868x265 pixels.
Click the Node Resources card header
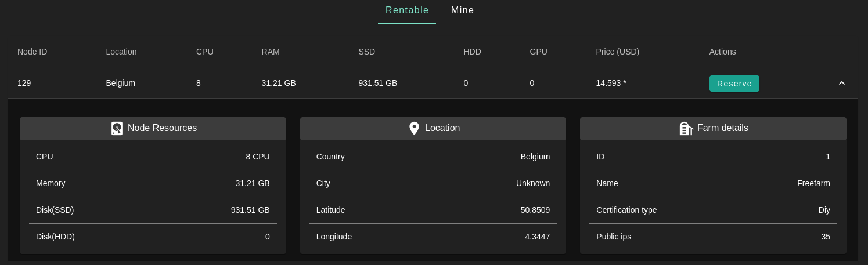point(153,128)
